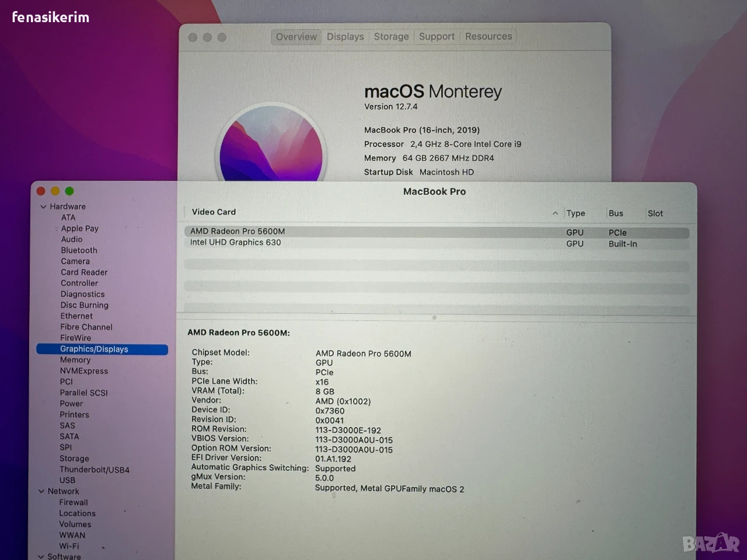This screenshot has width=747, height=560.
Task: Select PCI in the sidebar
Action: coord(67,381)
